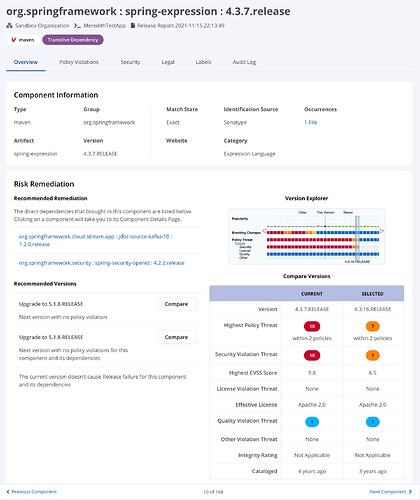
Task: Click the Next Component chevron arrow
Action: 410,492
